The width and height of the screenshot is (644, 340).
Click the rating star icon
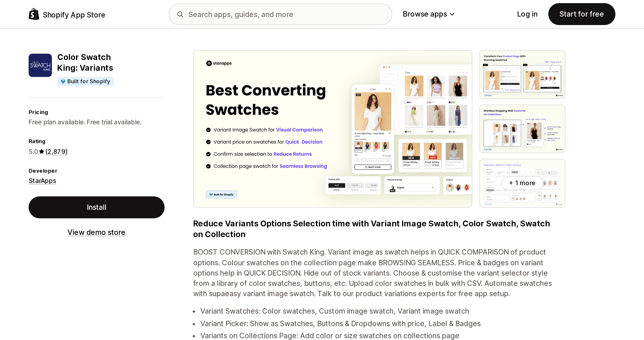click(x=42, y=151)
